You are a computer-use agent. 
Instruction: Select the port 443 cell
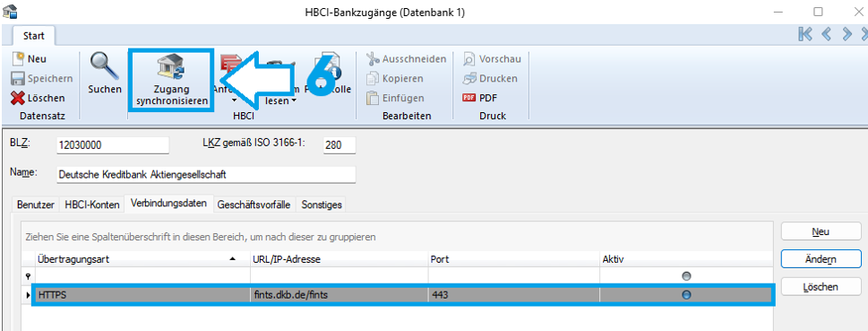click(513, 296)
